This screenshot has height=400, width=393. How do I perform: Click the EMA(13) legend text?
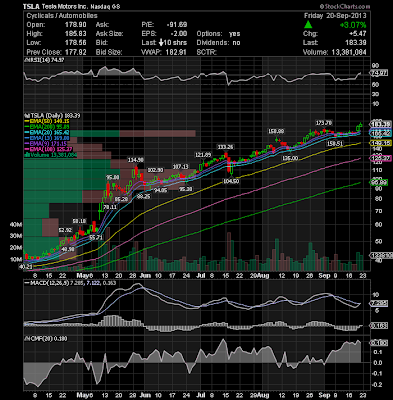(x=50, y=138)
